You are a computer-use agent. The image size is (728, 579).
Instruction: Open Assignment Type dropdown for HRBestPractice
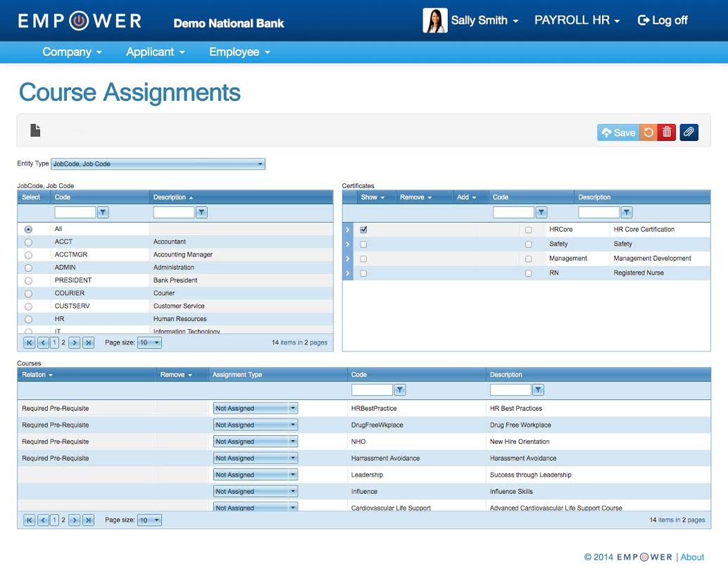click(256, 409)
